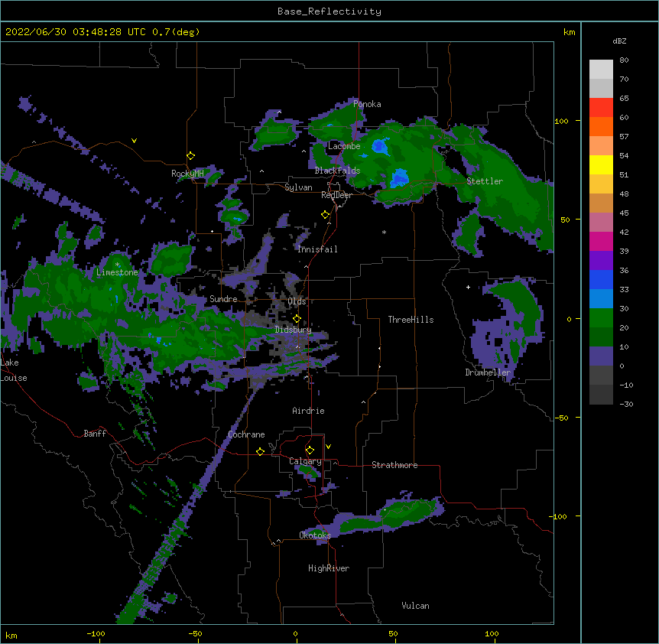659x644 pixels.
Task: Click the km unit label beside the timestamp
Action: pos(569,32)
